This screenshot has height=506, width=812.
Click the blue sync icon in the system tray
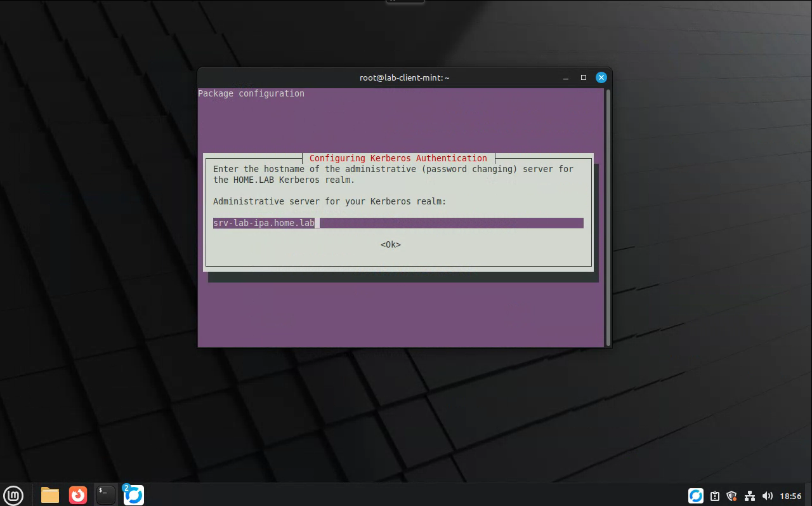click(696, 496)
